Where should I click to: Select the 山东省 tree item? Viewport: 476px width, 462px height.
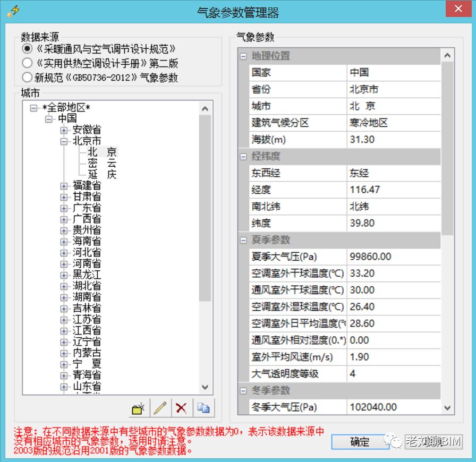click(x=87, y=386)
